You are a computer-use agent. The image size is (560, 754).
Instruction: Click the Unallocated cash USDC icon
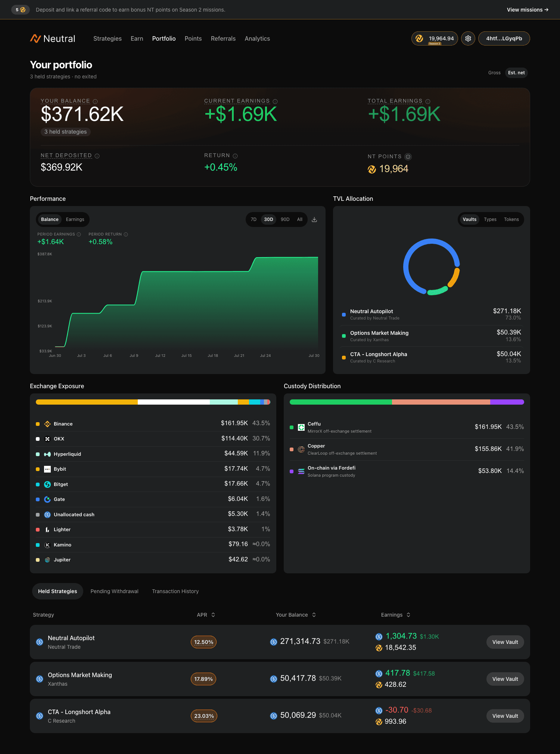tap(47, 515)
